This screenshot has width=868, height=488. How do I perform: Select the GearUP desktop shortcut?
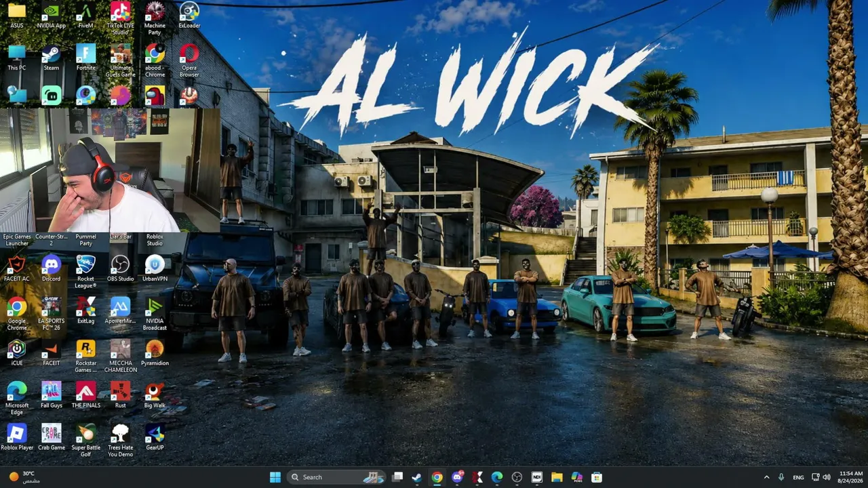pyautogui.click(x=155, y=437)
